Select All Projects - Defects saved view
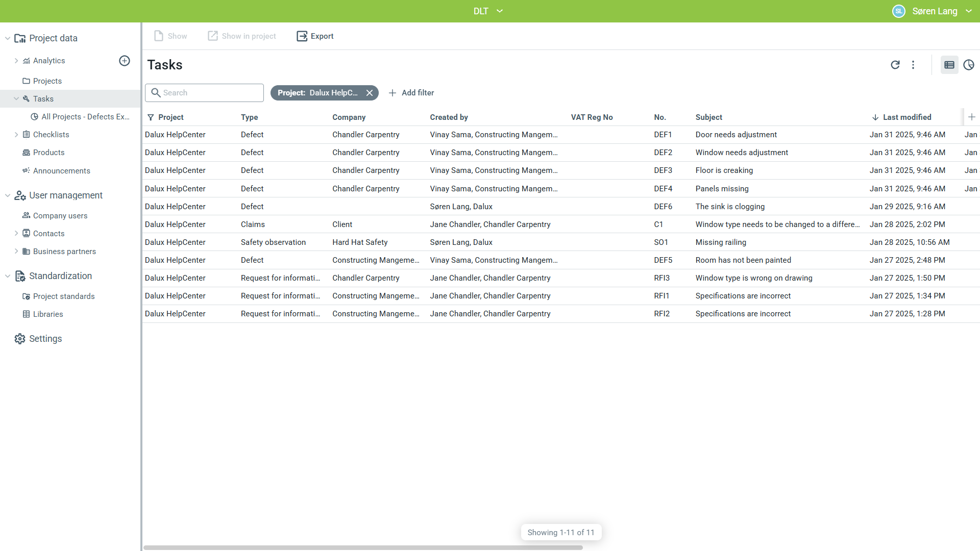The width and height of the screenshot is (980, 551). click(85, 117)
